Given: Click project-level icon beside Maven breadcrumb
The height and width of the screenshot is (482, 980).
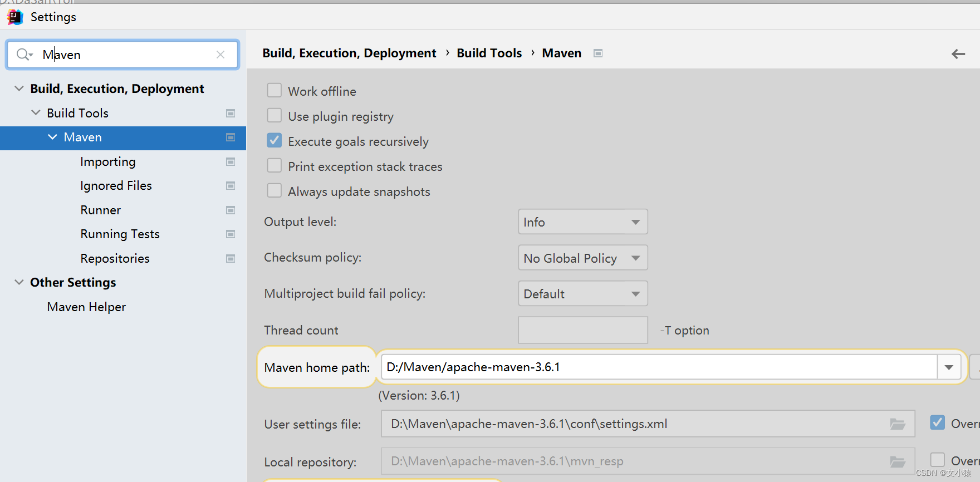Looking at the screenshot, I should tap(598, 53).
